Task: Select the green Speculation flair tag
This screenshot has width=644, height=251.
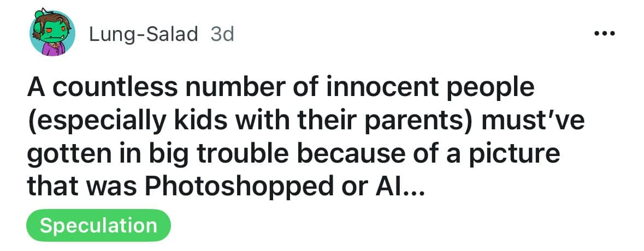Action: 98,225
